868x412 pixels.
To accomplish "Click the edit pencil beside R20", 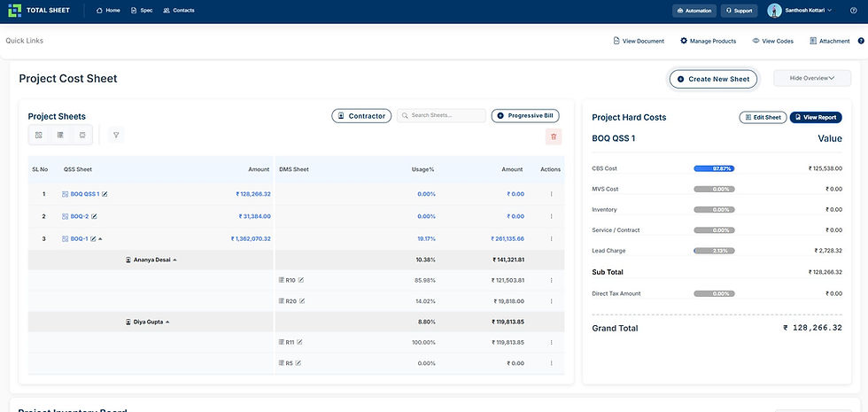I will [x=302, y=301].
